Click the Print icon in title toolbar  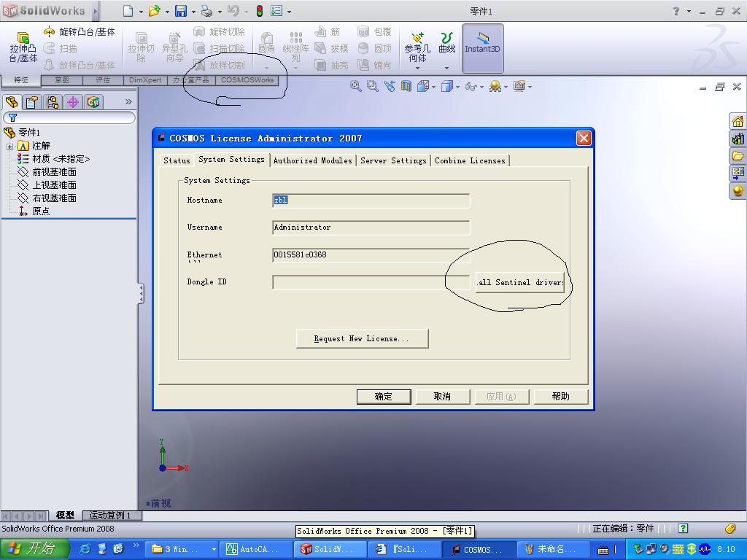click(x=206, y=10)
